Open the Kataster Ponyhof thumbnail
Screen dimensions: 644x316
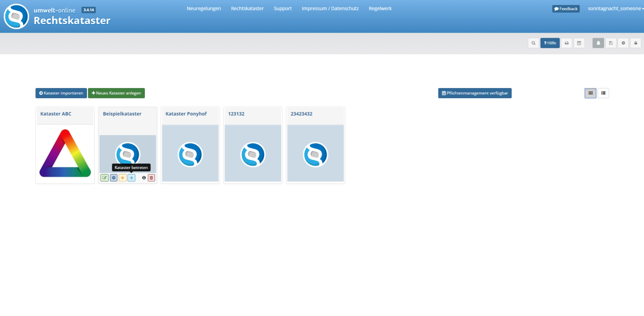coord(190,154)
